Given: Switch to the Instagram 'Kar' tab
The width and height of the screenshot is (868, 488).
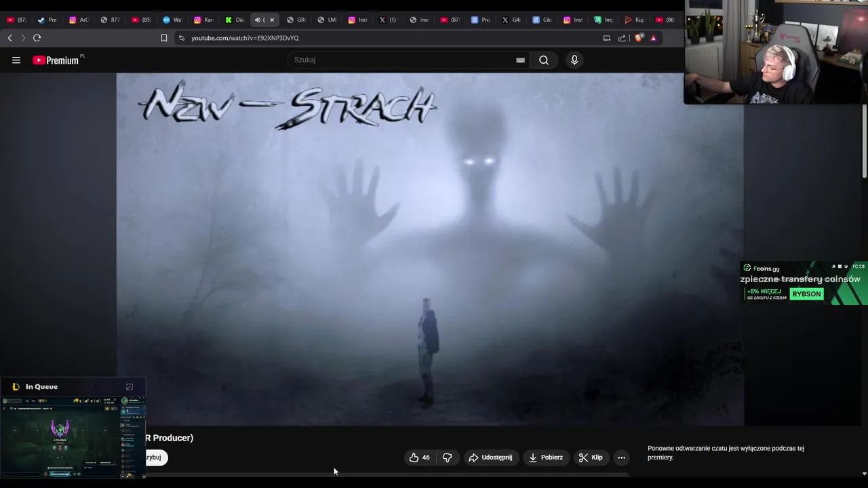Looking at the screenshot, I should 203,20.
